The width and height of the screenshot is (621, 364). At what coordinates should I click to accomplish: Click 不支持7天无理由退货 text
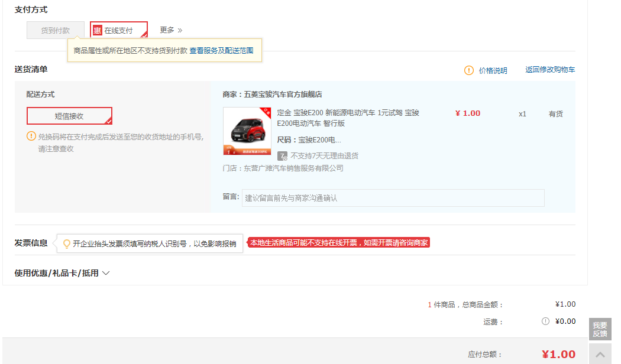[x=324, y=156]
